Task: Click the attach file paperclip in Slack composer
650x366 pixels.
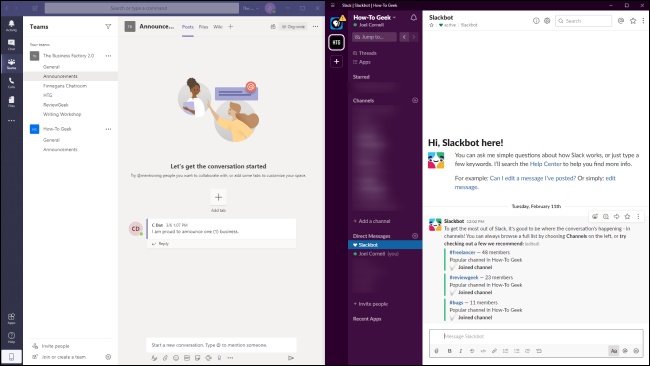Action: 436,351
